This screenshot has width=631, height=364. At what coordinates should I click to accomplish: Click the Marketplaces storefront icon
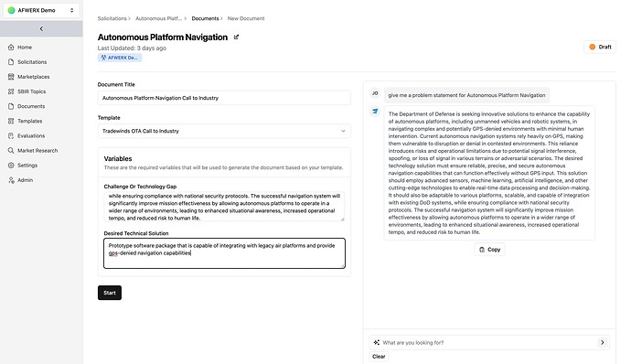point(11,77)
